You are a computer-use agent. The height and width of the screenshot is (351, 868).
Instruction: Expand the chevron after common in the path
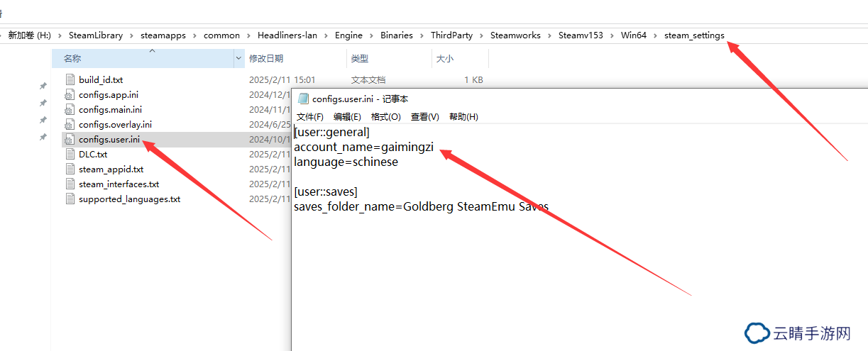point(248,35)
